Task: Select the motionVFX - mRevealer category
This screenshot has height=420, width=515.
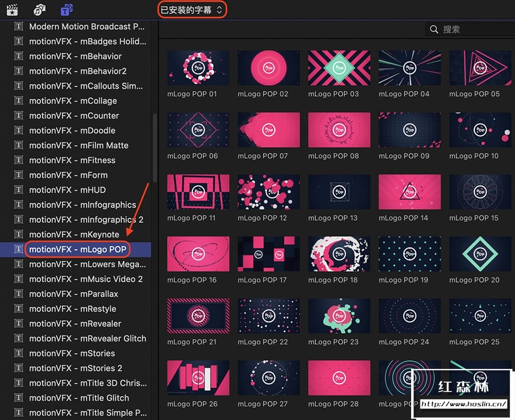Action: pyautogui.click(x=75, y=323)
